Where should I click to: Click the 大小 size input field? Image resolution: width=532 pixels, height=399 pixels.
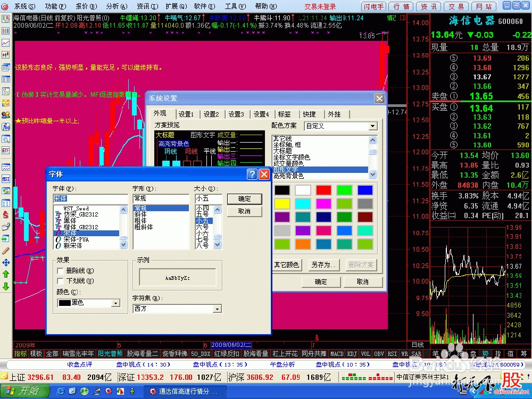[x=209, y=198]
